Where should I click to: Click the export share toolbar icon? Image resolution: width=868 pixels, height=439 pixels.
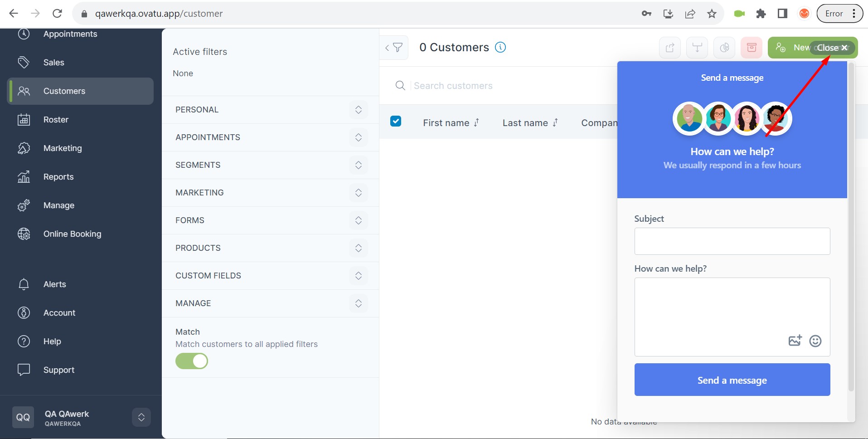coord(670,48)
